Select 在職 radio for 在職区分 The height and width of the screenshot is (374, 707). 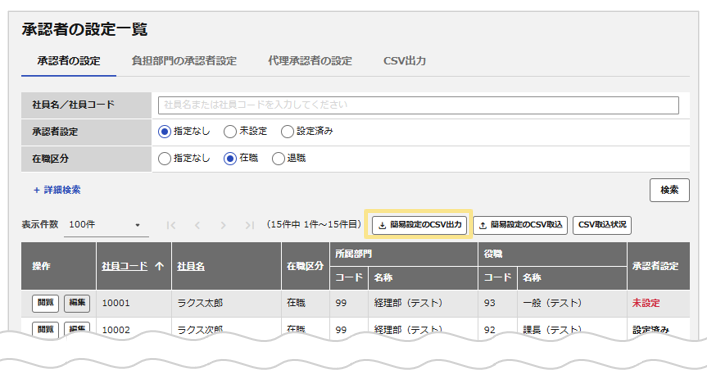230,158
